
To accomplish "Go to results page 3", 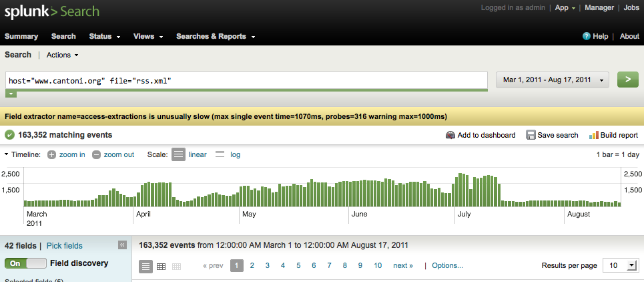I will (x=268, y=265).
